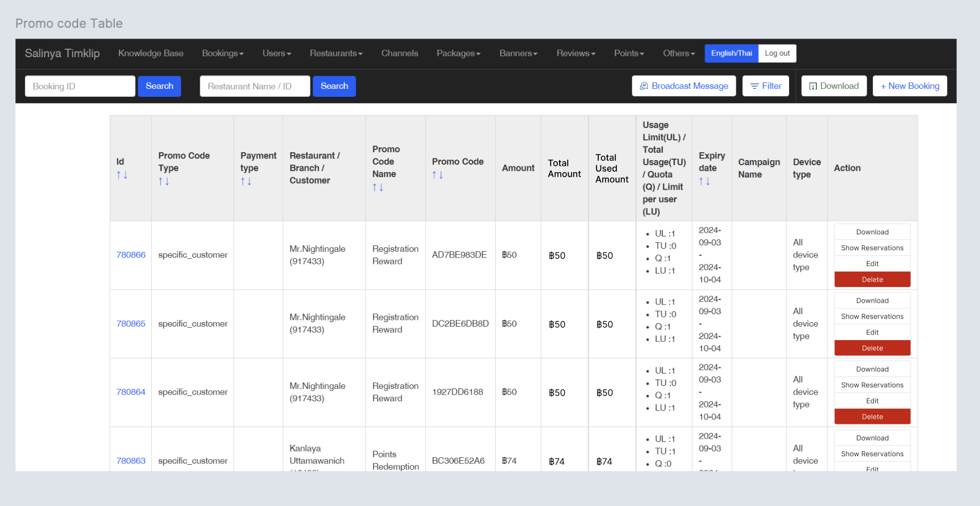Open the Broadcast Message dialog
The image size is (980, 506).
click(684, 86)
